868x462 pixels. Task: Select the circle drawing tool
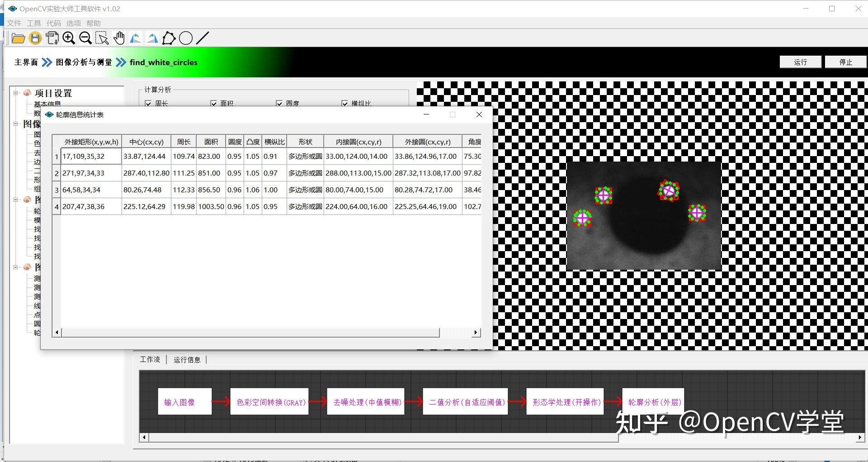185,38
